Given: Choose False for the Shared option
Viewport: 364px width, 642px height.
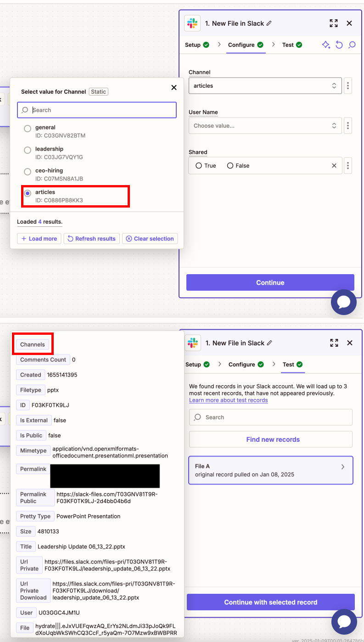Looking at the screenshot, I should (x=230, y=166).
